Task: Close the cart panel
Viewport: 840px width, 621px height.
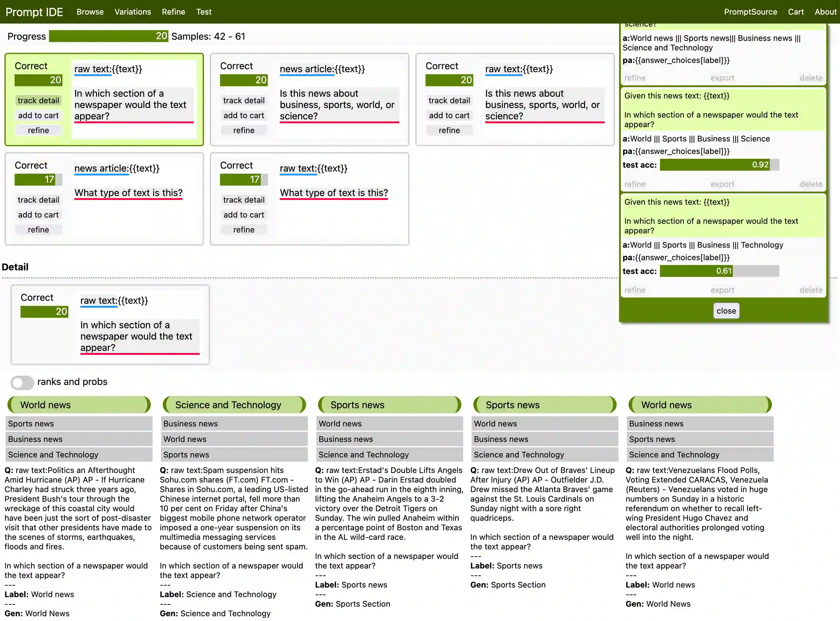Action: (x=726, y=311)
